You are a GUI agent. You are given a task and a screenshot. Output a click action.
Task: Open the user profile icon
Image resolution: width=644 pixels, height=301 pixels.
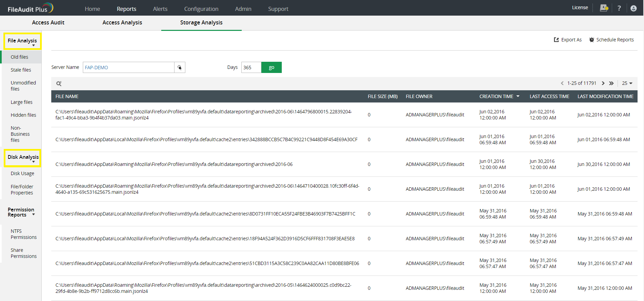click(633, 8)
